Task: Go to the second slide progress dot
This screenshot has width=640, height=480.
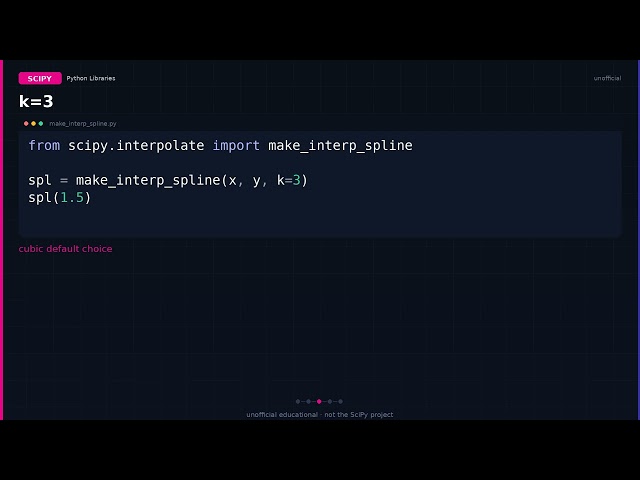Action: [309, 401]
